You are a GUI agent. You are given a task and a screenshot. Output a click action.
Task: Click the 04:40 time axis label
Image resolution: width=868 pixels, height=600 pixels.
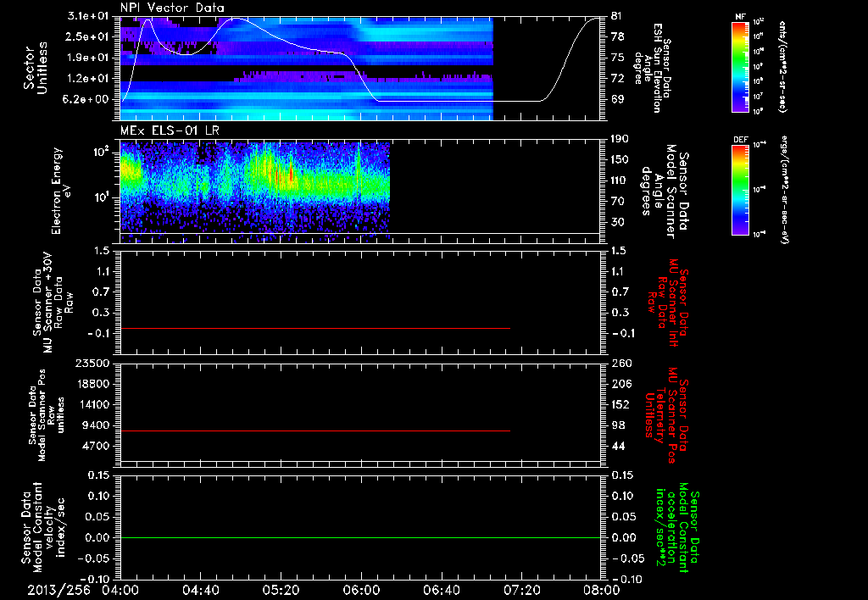click(x=200, y=590)
